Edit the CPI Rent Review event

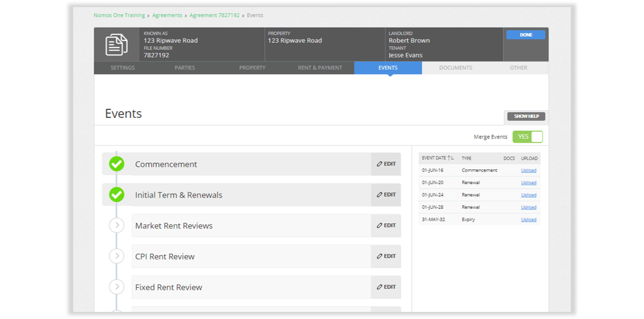(x=386, y=256)
